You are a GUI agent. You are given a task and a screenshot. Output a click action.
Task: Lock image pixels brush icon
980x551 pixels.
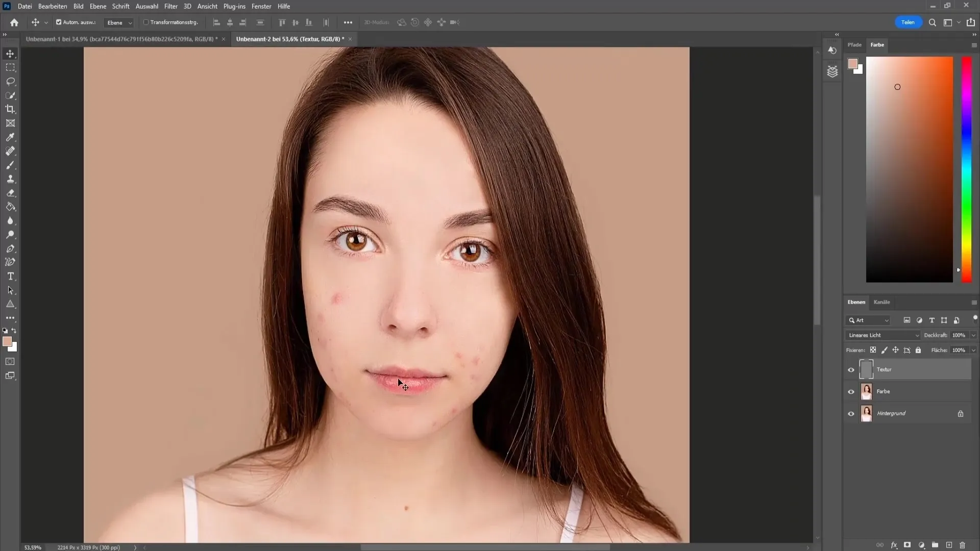[884, 350]
